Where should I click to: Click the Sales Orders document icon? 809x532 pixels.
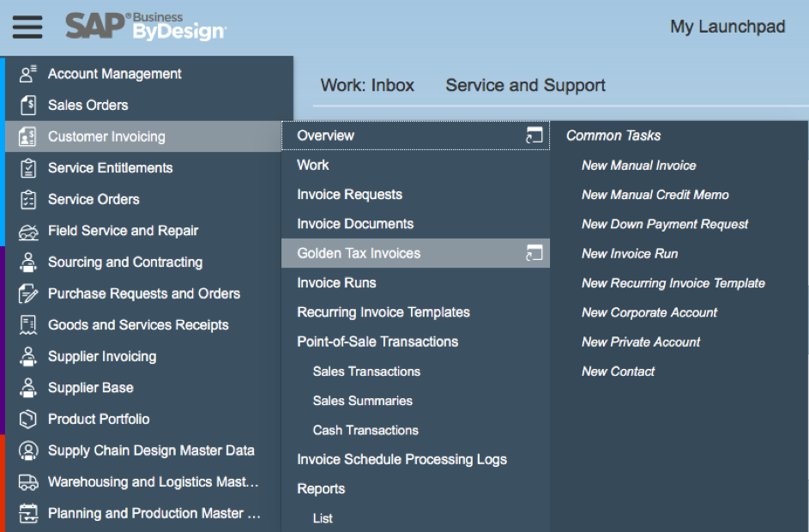point(27,106)
